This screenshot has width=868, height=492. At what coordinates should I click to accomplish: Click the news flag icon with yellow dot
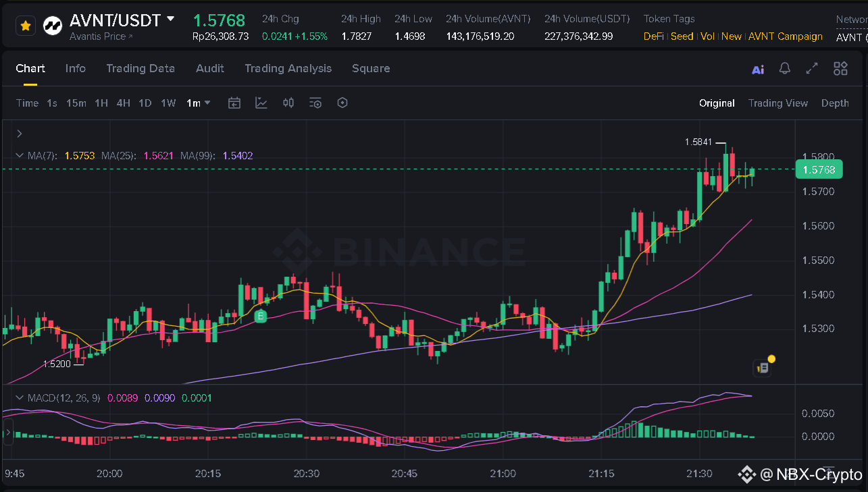(763, 367)
